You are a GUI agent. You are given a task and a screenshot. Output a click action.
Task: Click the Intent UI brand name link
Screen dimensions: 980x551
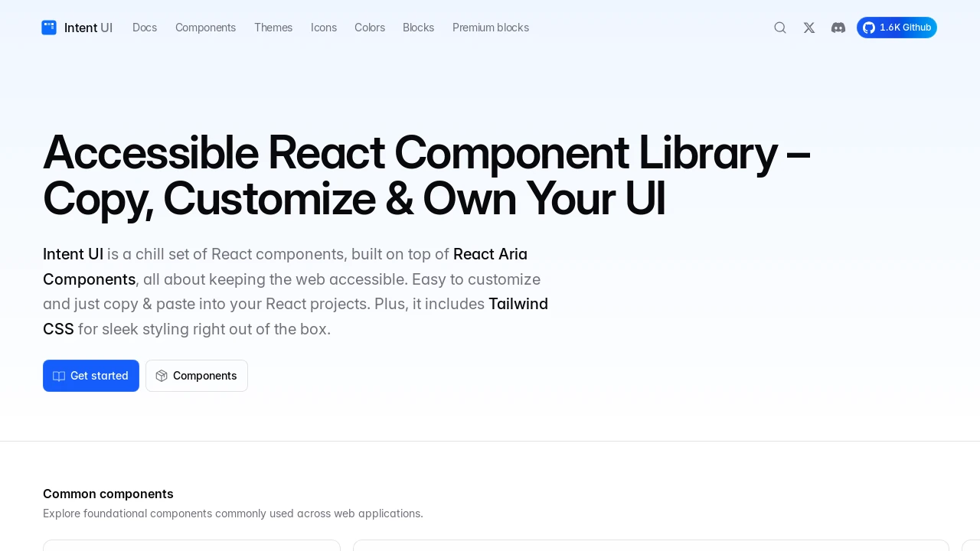coord(88,28)
